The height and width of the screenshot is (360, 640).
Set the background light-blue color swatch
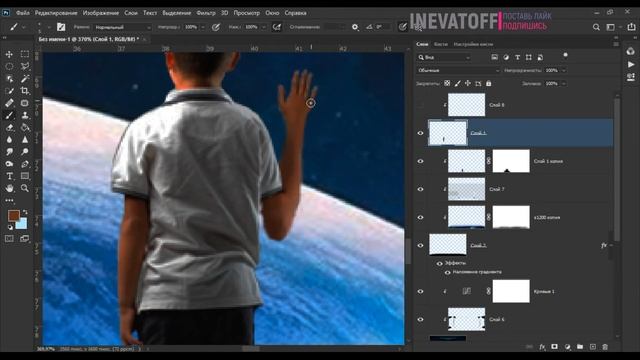[22, 224]
